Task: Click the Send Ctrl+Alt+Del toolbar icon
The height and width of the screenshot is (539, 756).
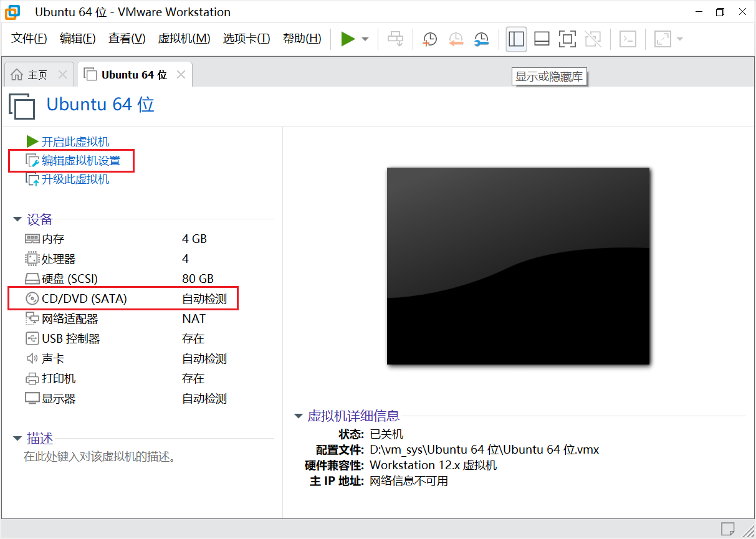Action: [x=396, y=39]
